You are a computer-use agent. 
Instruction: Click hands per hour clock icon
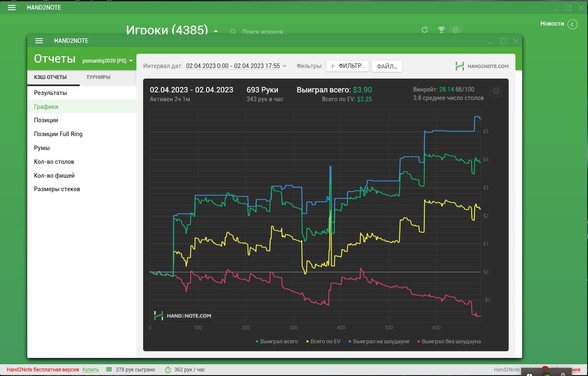[x=168, y=370]
